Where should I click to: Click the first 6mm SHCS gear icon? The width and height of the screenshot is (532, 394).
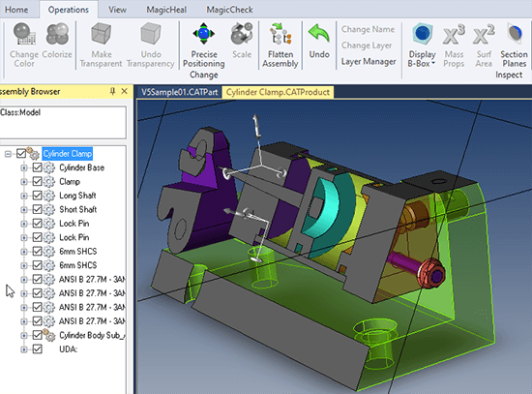[49, 252]
